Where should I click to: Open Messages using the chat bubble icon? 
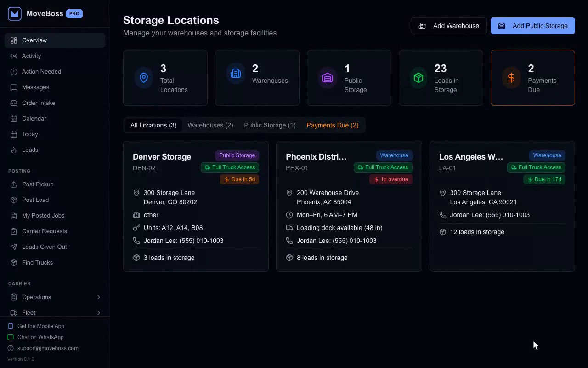[14, 87]
